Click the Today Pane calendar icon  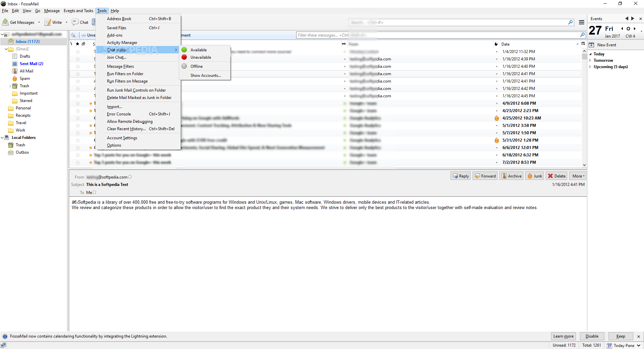[609, 345]
